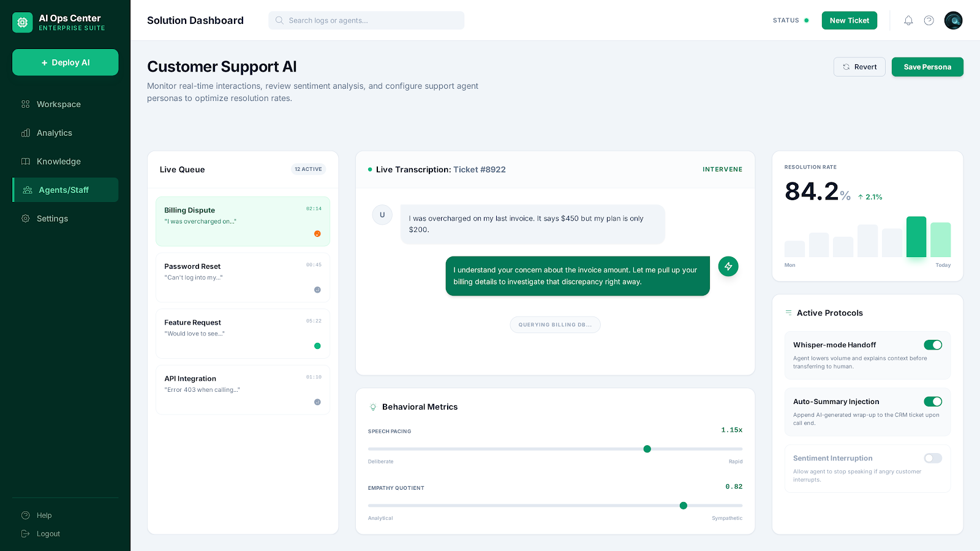Enable Sentiment Interruption toggle
The height and width of the screenshot is (551, 980).
[x=933, y=458]
